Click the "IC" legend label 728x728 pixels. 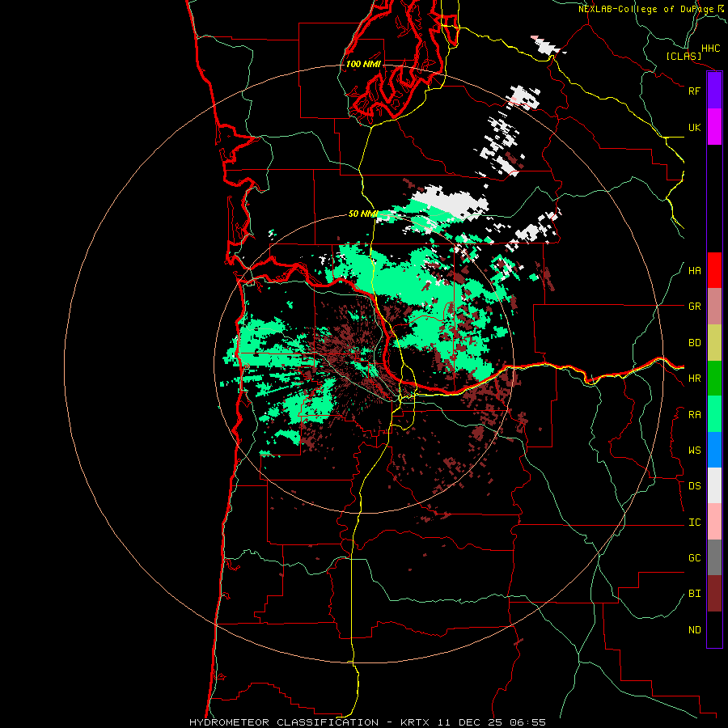tap(694, 523)
